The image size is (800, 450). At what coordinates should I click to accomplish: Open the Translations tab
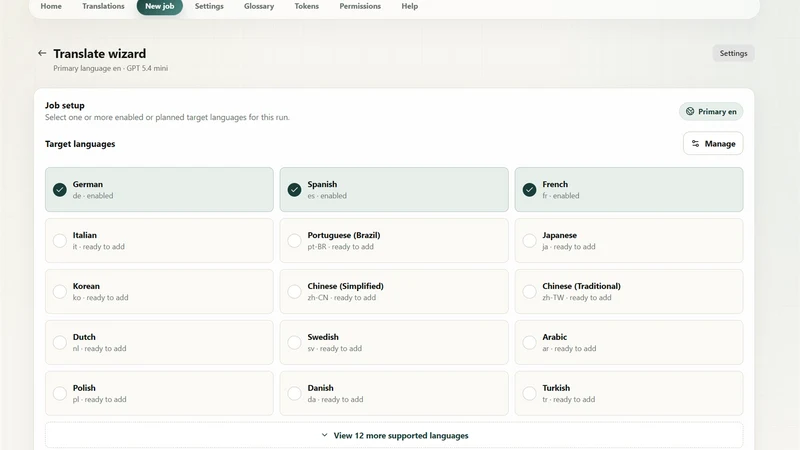tap(103, 6)
